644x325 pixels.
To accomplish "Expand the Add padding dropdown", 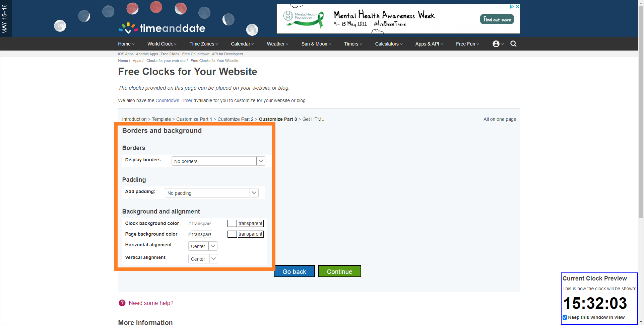I will pos(211,193).
